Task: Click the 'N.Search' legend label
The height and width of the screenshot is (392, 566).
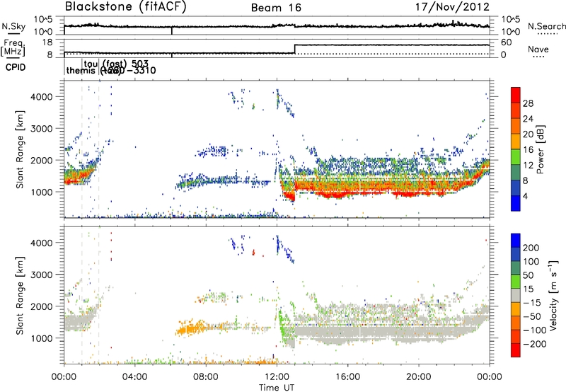Action: pyautogui.click(x=546, y=26)
